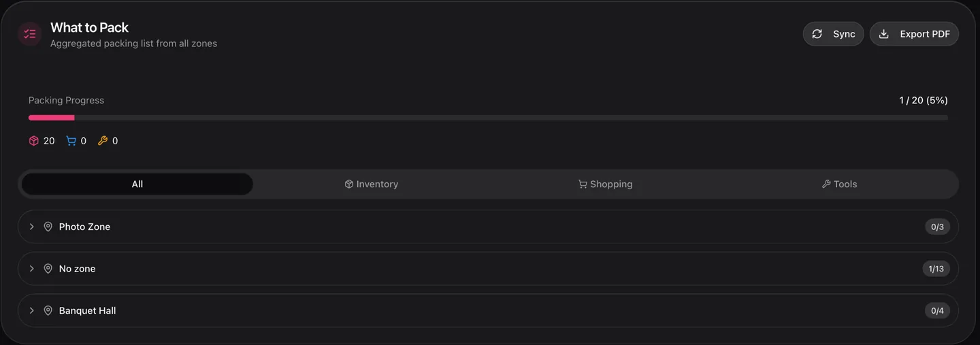Click the map pin icon for Banquet Hall
980x345 pixels.
click(48, 310)
